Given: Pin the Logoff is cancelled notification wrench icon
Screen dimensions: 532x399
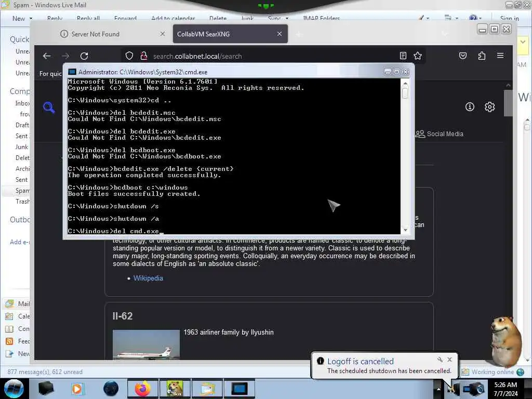Looking at the screenshot, I should (440, 360).
